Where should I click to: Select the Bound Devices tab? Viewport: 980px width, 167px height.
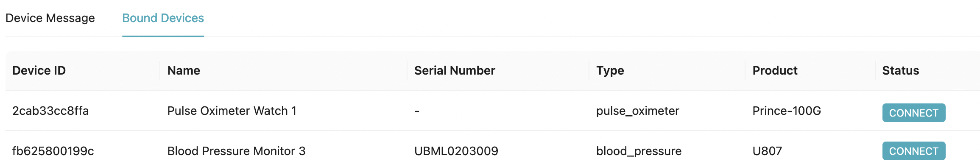click(163, 18)
